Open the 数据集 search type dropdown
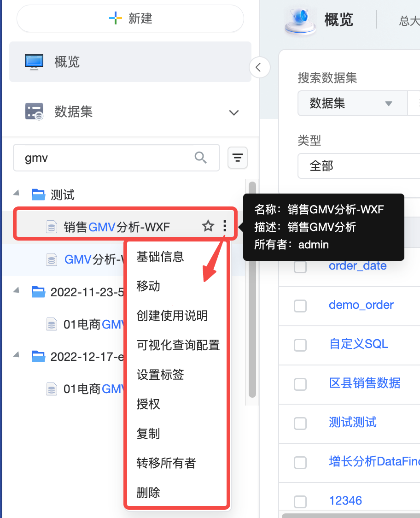 pyautogui.click(x=352, y=103)
